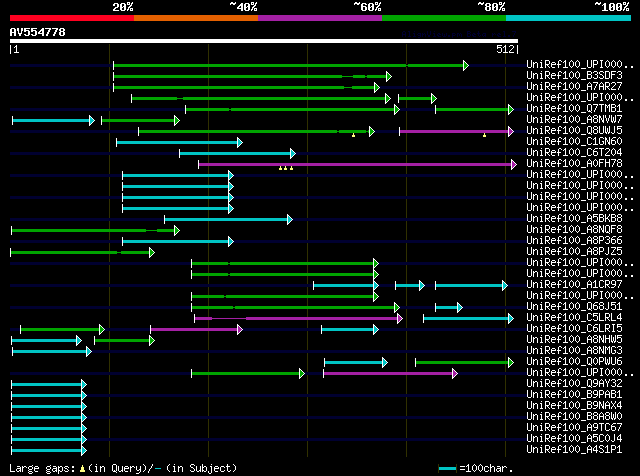Click the purple alignment bar in C5LRL4 row
The height and width of the screenshot is (476, 640).
pos(298,318)
